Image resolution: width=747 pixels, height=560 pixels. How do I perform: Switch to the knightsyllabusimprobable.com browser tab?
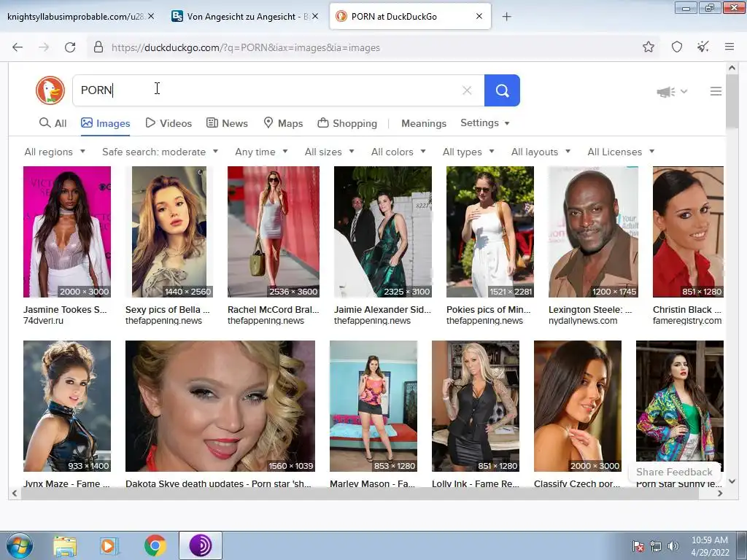click(76, 17)
